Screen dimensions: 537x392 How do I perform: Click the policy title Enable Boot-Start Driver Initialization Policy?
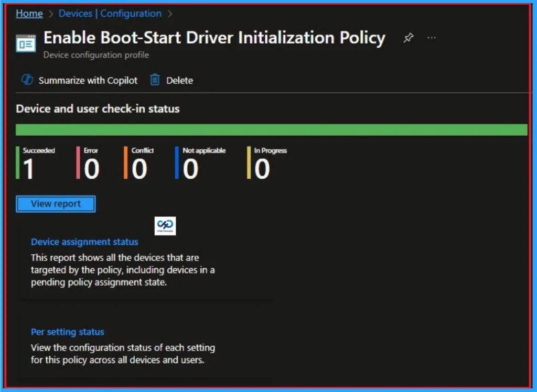pos(214,37)
